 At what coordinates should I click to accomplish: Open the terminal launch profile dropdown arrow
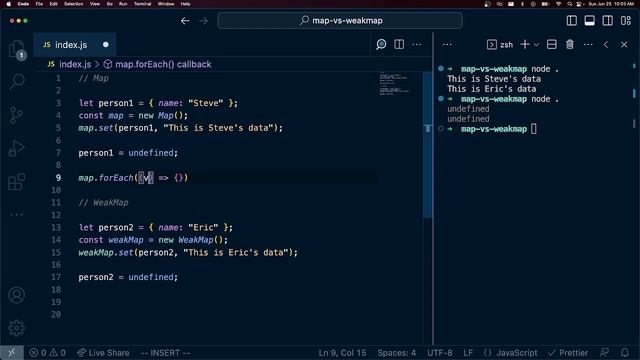click(536, 45)
